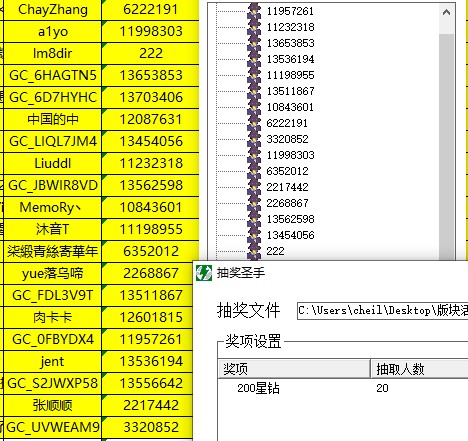Click spreadsheet cell GC_UVWEAM9
468x441 pixels.
pyautogui.click(x=52, y=428)
